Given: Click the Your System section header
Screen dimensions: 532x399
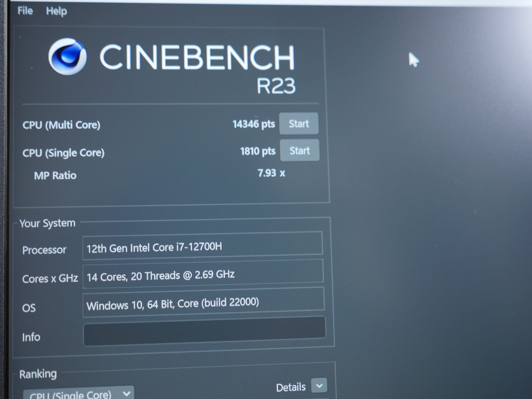Looking at the screenshot, I should pyautogui.click(x=47, y=223).
